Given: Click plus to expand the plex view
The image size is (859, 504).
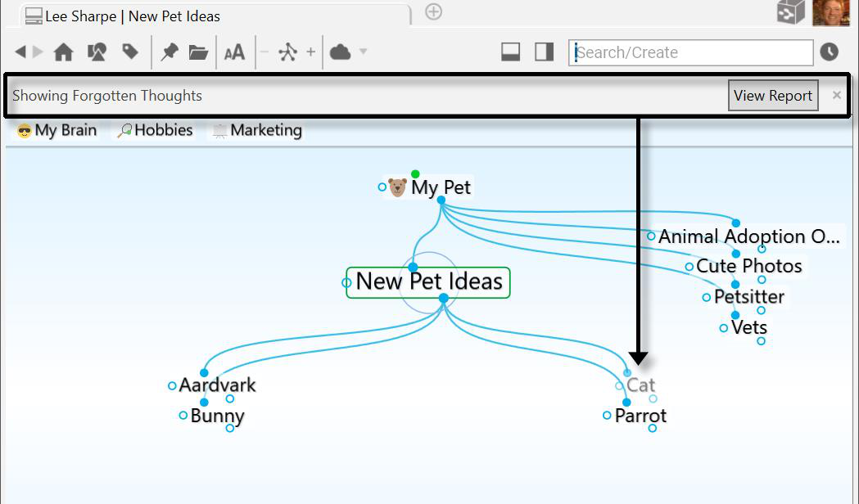Looking at the screenshot, I should click(x=310, y=52).
